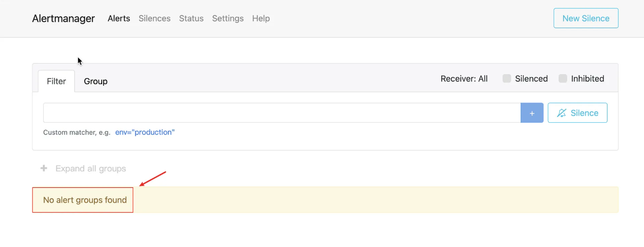Click the bell-slash icon in Silence button
644x247 pixels.
click(x=562, y=113)
